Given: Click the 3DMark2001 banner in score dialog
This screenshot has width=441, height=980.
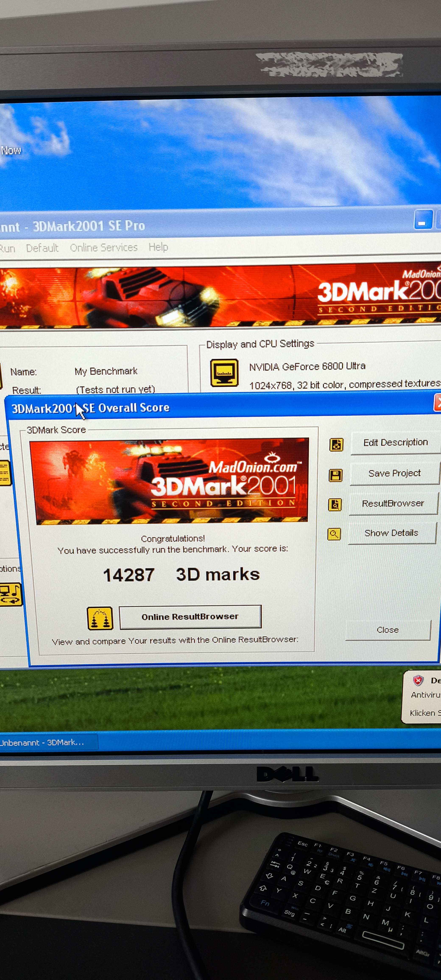Looking at the screenshot, I should pyautogui.click(x=169, y=481).
